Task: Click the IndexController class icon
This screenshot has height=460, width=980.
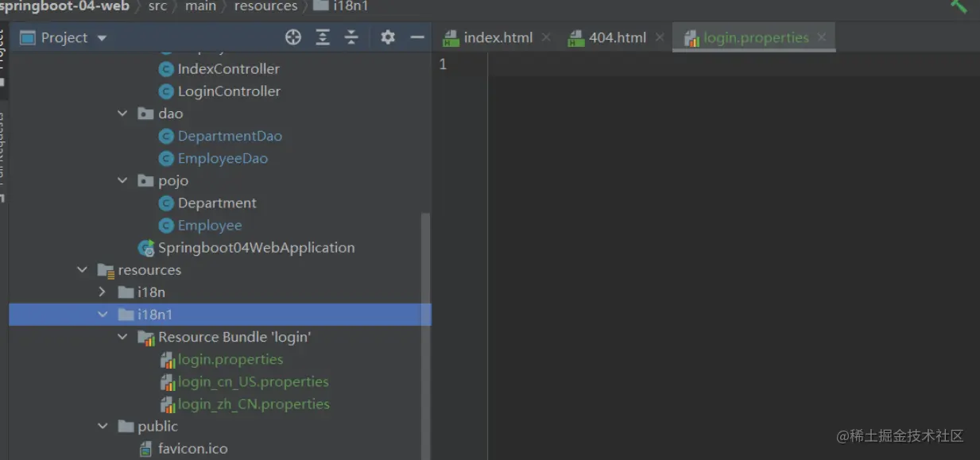Action: 166,69
